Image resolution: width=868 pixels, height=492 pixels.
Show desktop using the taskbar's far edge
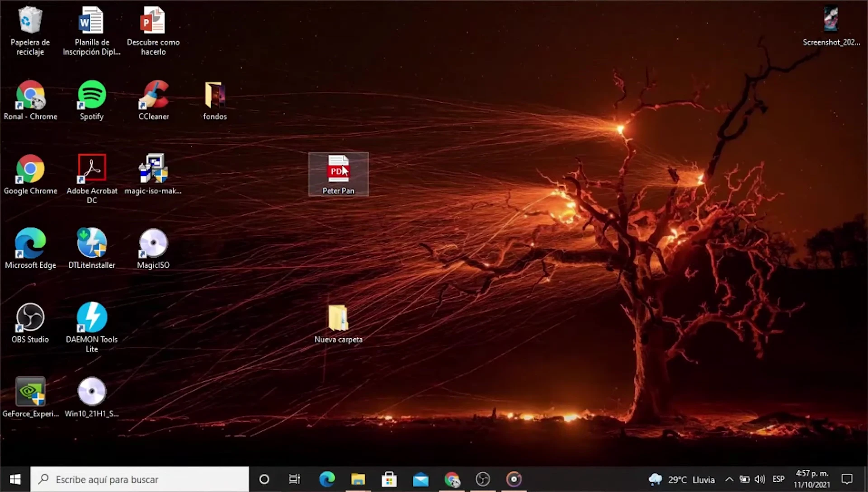[866, 479]
